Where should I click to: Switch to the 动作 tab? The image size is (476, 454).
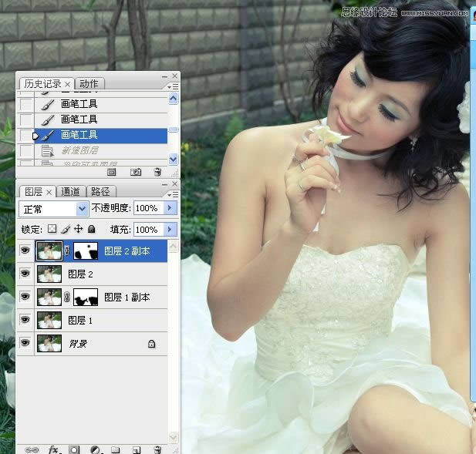click(x=89, y=83)
